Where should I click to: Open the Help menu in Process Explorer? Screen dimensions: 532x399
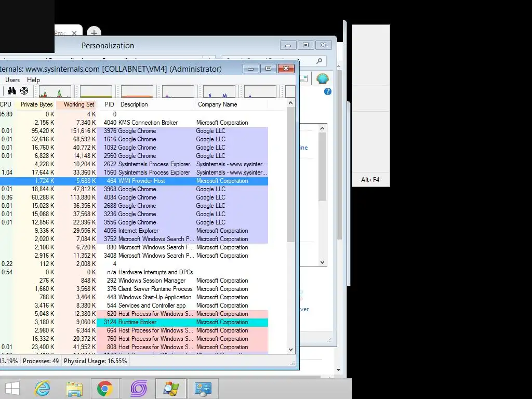(33, 79)
